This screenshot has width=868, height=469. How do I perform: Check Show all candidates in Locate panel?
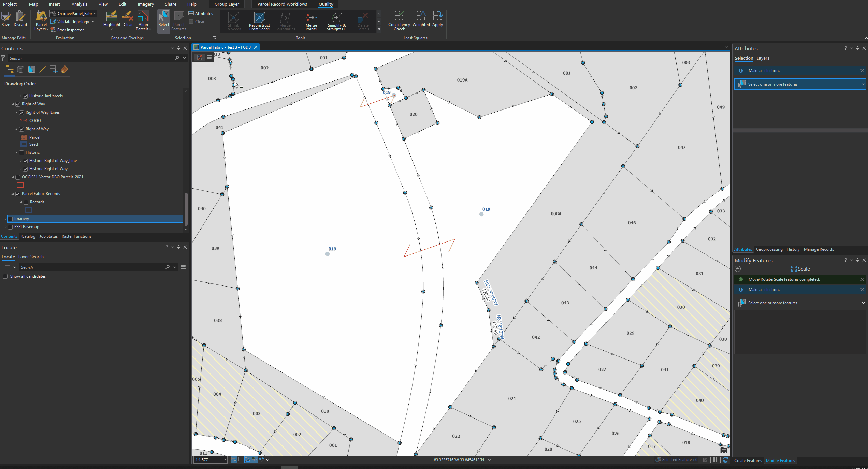pos(5,276)
